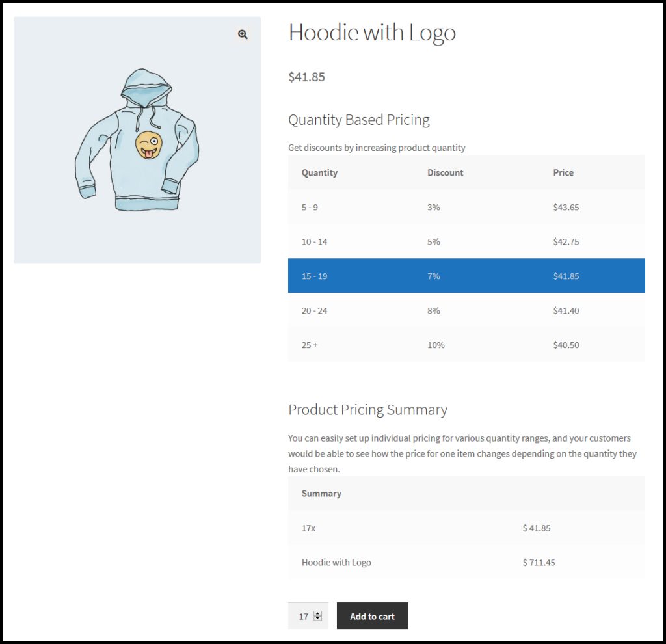Click the Product Pricing Summary heading
The image size is (666, 644).
point(367,410)
